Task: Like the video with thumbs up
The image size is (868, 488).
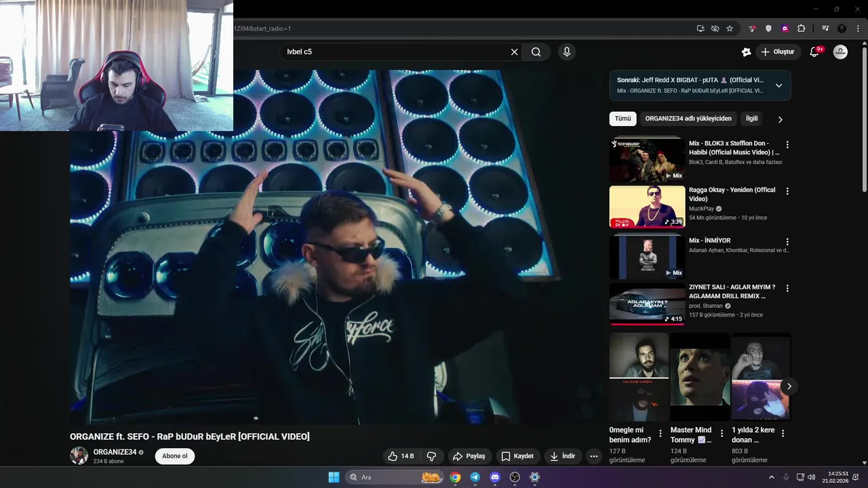Action: click(x=400, y=456)
